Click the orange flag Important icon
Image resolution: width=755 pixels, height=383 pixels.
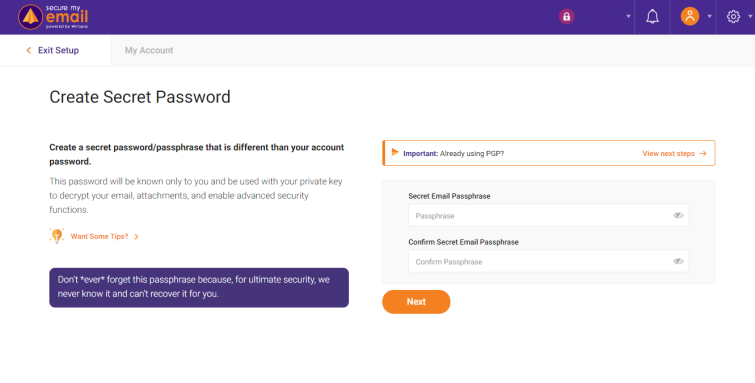click(x=395, y=153)
